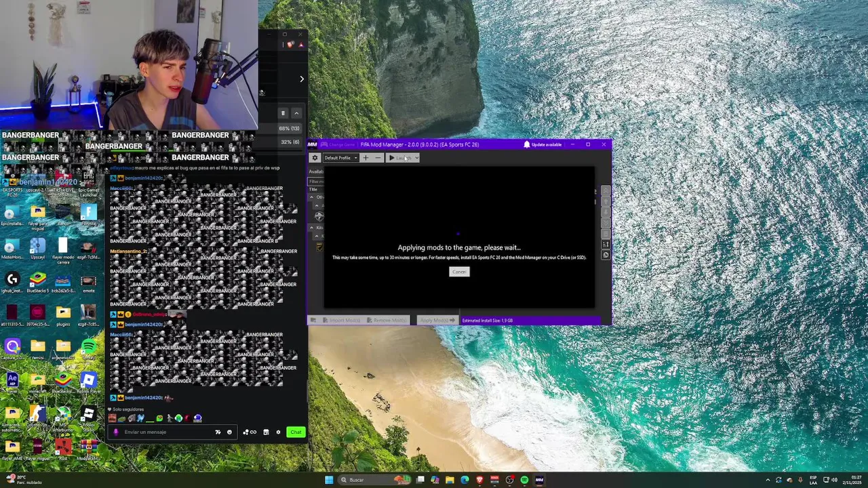Open BlueStacks 5 desktop icon
This screenshot has width=868, height=488.
37,281
